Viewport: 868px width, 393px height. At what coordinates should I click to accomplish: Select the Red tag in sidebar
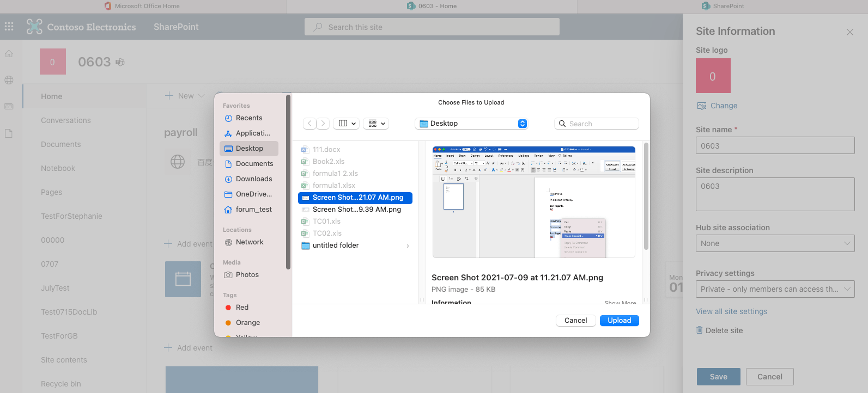tap(242, 308)
